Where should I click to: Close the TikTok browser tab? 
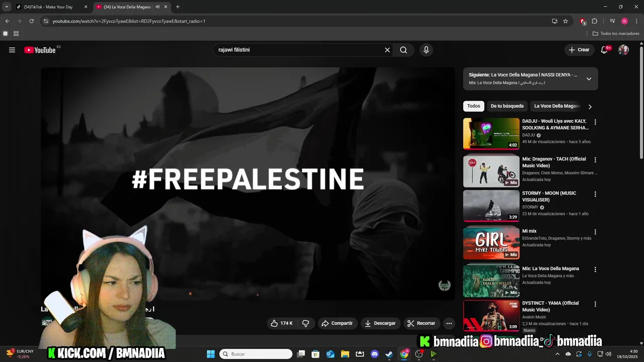pos(86,7)
